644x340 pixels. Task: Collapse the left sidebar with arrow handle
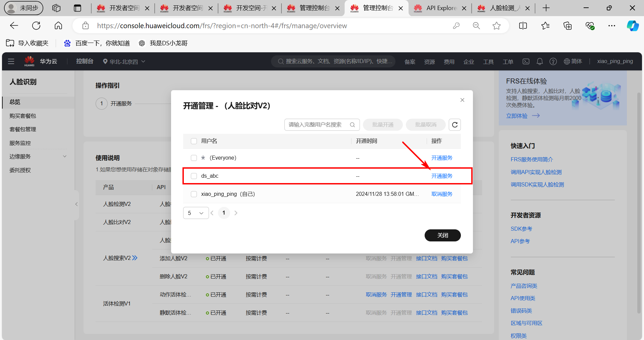click(x=76, y=204)
